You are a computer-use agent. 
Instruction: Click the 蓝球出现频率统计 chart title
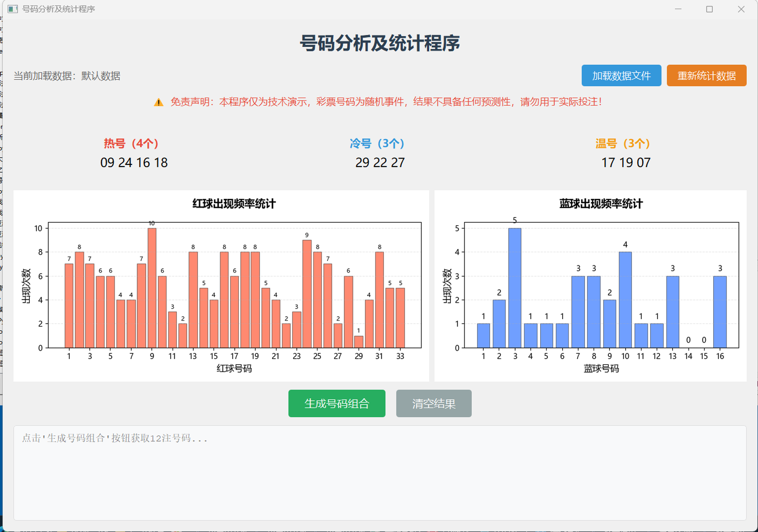[x=600, y=204]
